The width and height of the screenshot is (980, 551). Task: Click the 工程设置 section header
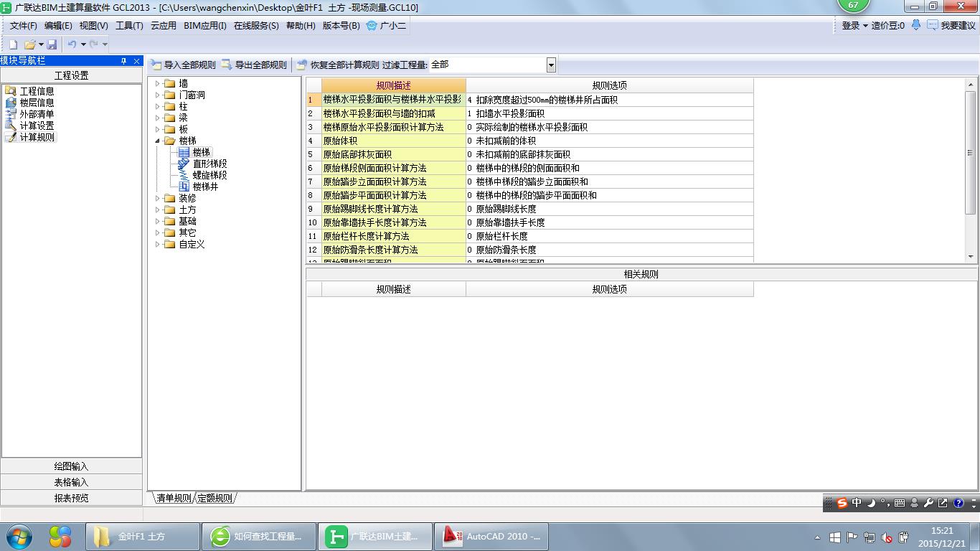72,75
